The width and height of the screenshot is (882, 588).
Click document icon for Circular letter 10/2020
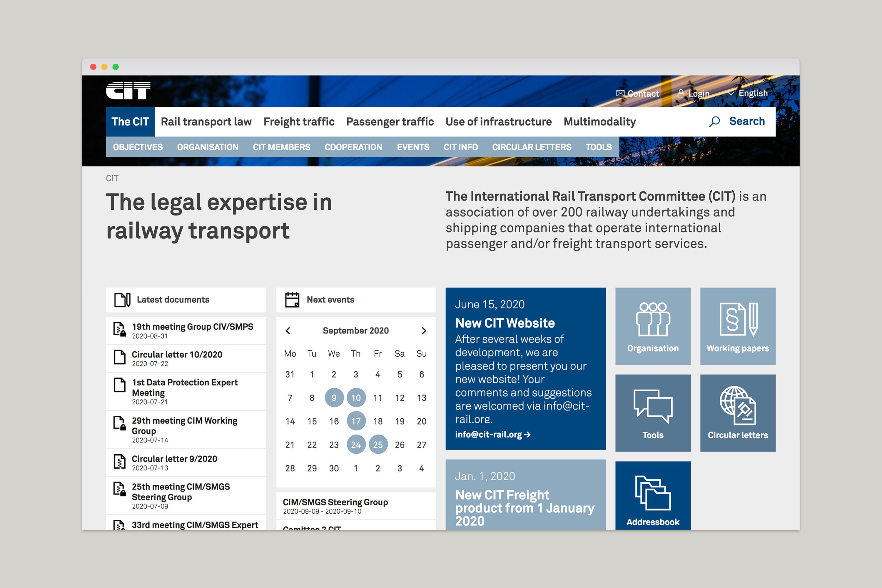120,357
